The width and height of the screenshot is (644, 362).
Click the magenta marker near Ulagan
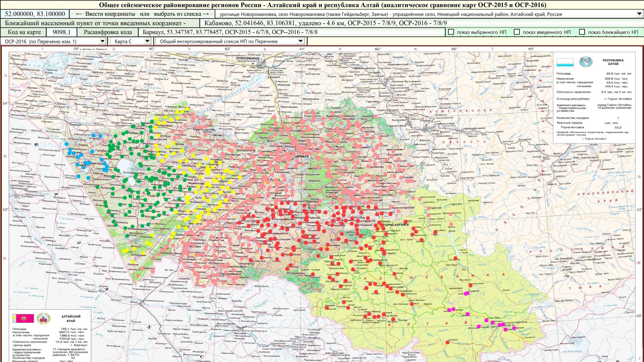(x=466, y=293)
